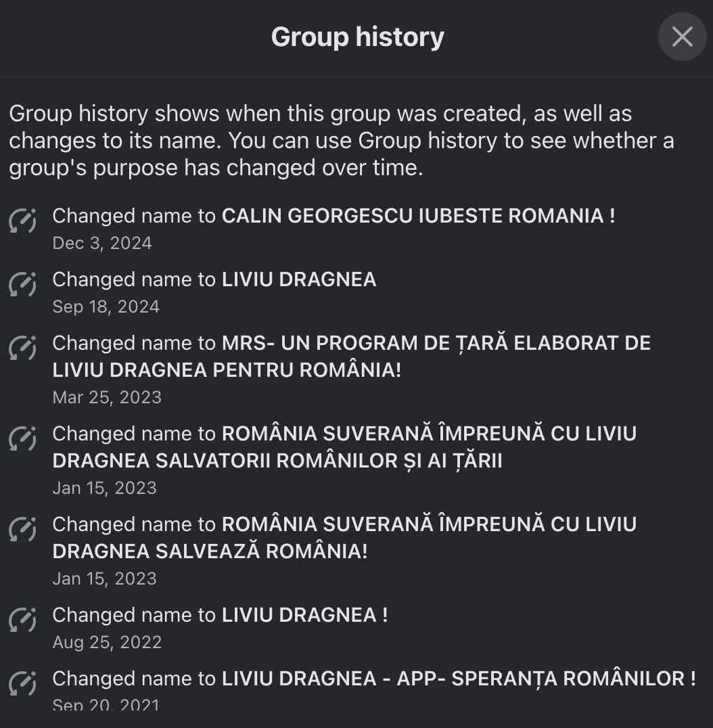
Task: Click the icon beside the SALVEAZĂ ROMÂNIA! entry
Action: click(x=22, y=529)
